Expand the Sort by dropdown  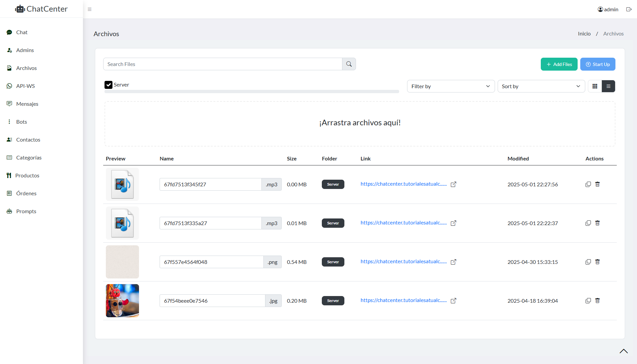coord(541,86)
